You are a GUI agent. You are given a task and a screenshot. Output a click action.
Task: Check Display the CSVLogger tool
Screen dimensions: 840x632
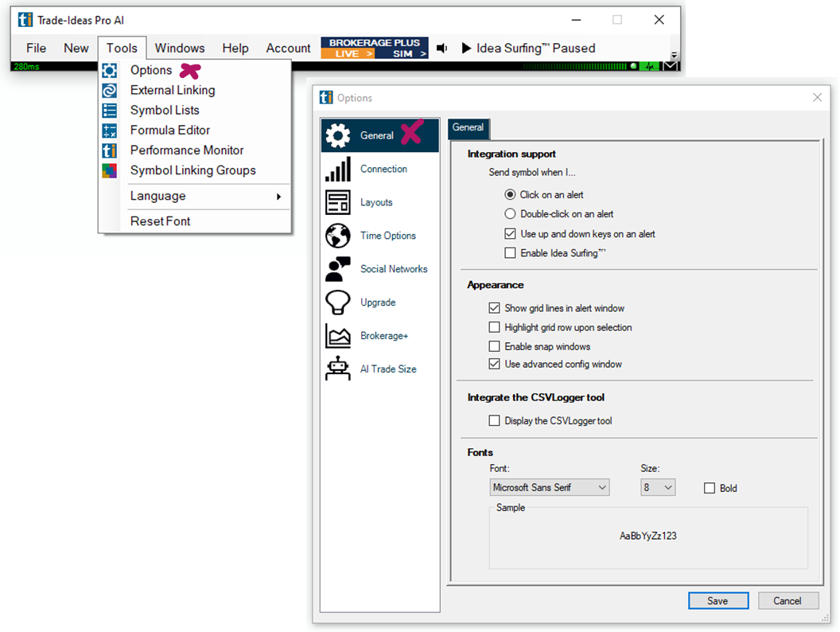[494, 420]
